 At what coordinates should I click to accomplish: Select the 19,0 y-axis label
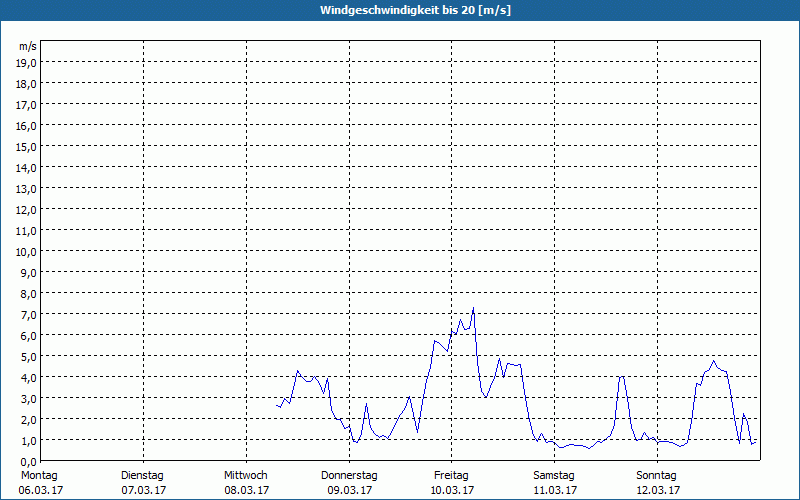pos(27,63)
